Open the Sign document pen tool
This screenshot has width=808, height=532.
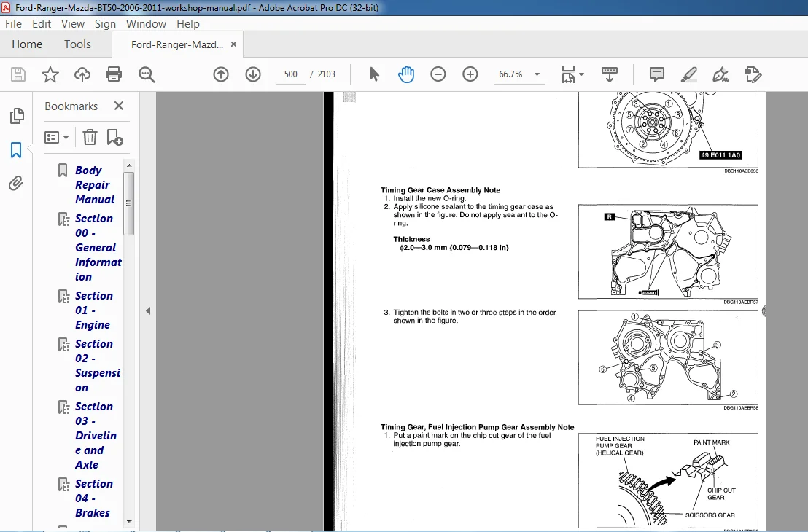point(720,74)
